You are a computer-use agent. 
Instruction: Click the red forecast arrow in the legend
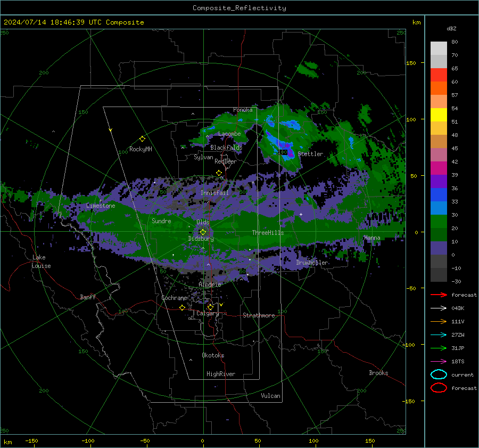click(439, 295)
